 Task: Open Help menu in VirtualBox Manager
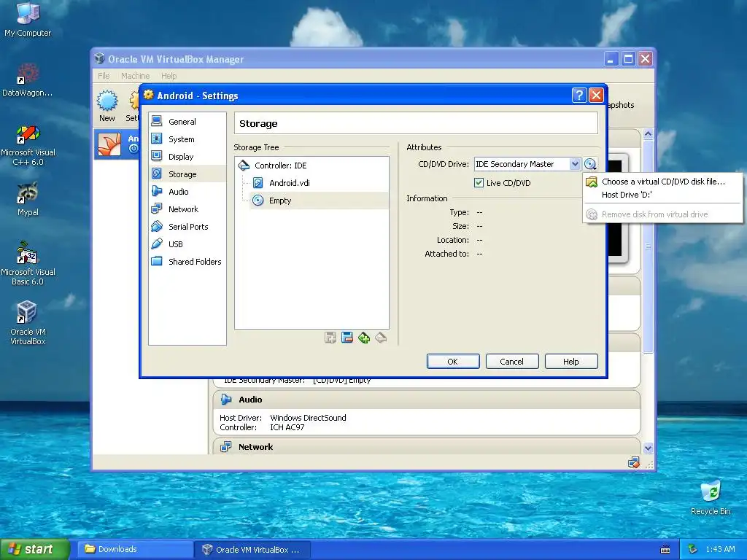coord(169,76)
